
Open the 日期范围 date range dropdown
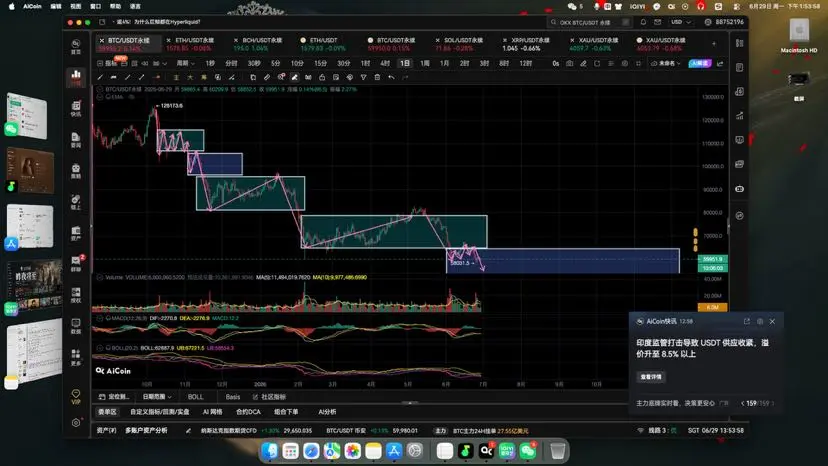click(157, 397)
